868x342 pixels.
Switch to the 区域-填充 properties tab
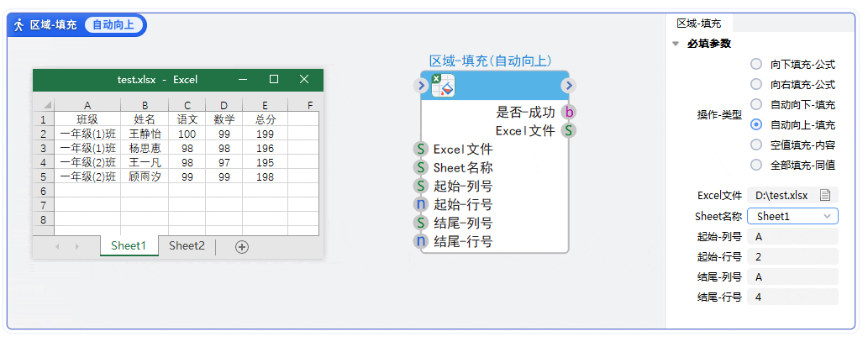698,24
